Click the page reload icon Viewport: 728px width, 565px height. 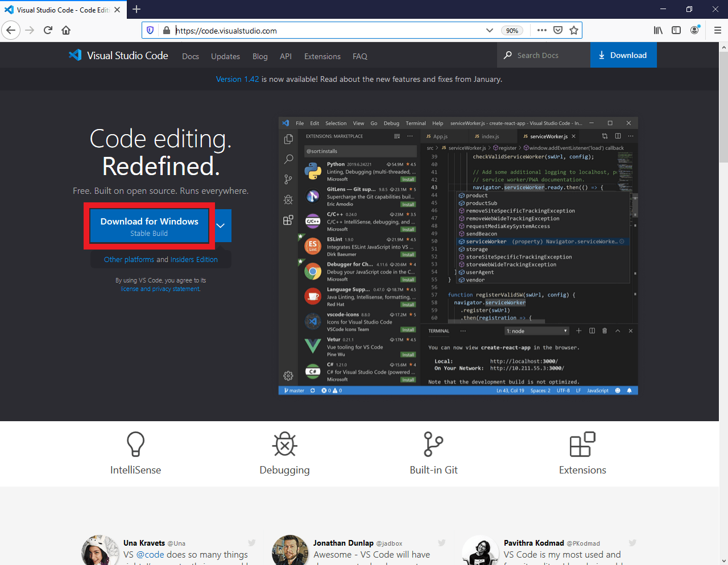click(x=48, y=30)
